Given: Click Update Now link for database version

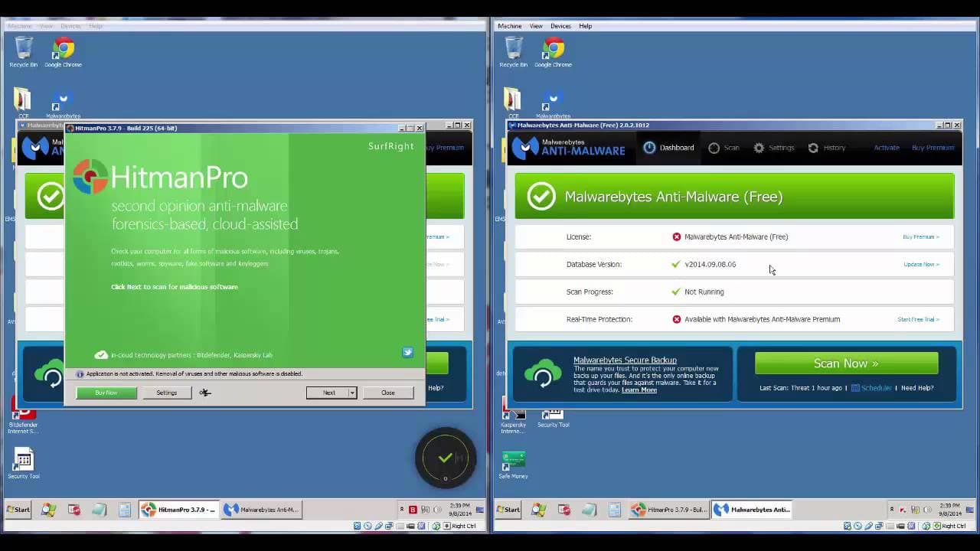Looking at the screenshot, I should [x=921, y=264].
